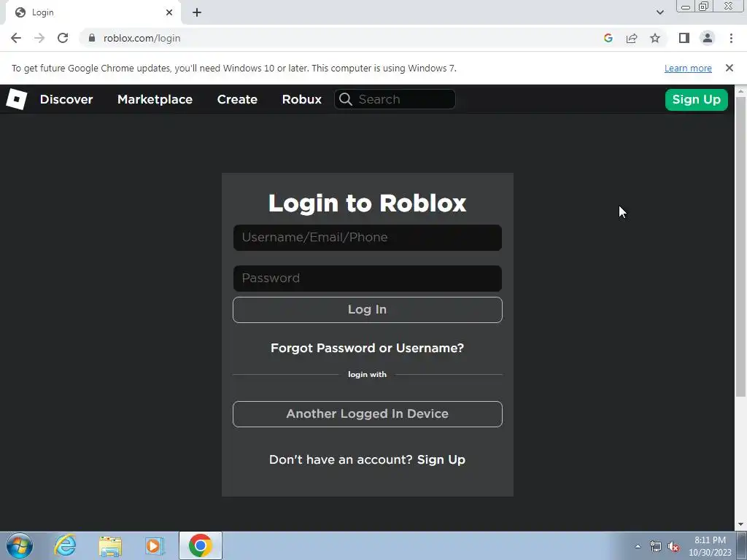
Task: Click the Another Logged In Device button
Action: pos(368,414)
